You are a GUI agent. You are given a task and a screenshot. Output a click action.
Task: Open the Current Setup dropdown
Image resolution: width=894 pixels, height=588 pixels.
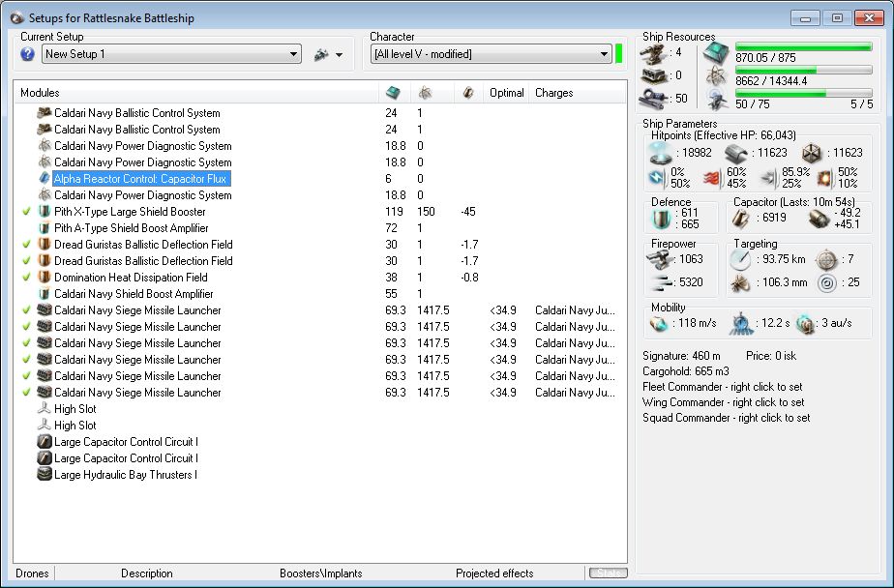[x=293, y=54]
